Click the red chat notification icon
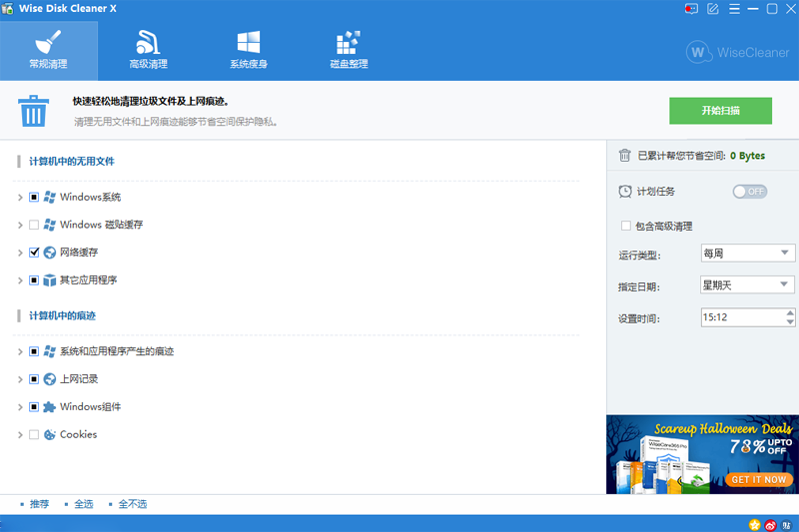The height and width of the screenshot is (532, 799). (x=691, y=9)
